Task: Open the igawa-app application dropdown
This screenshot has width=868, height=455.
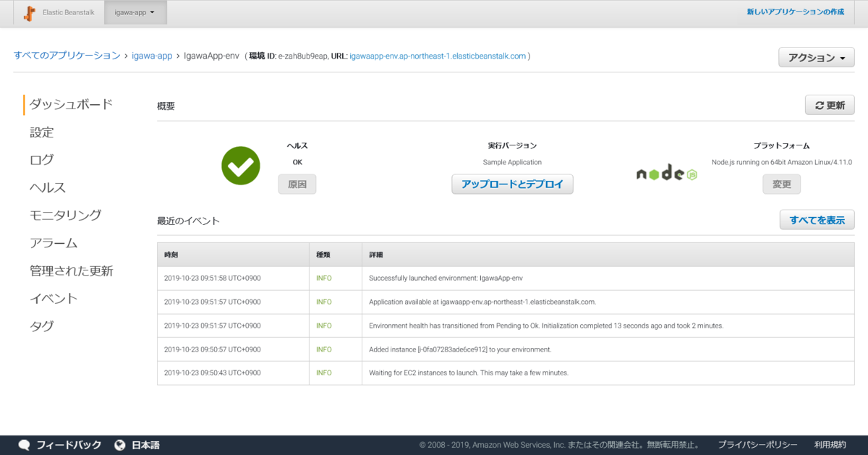Action: coord(135,12)
